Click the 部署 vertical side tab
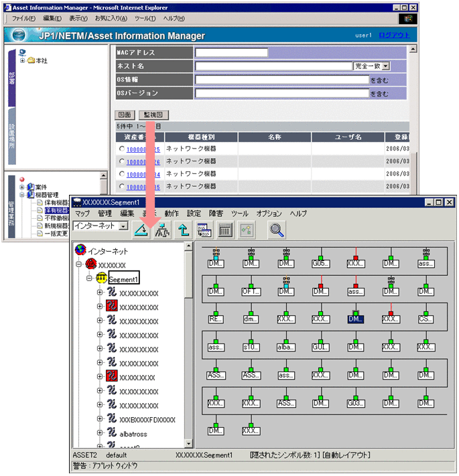 pyautogui.click(x=12, y=78)
